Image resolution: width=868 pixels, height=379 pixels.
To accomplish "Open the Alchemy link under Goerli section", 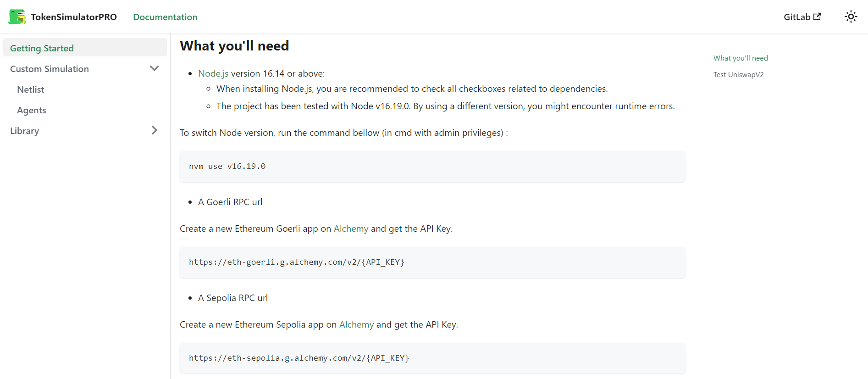I will [351, 228].
